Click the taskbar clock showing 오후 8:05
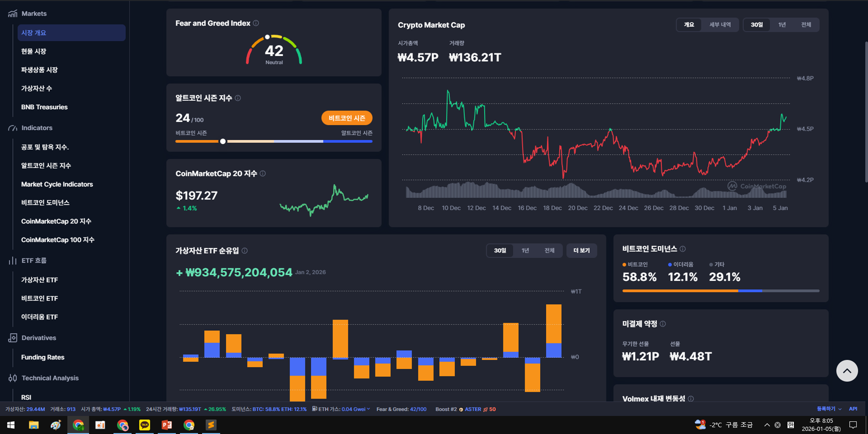 (821, 425)
